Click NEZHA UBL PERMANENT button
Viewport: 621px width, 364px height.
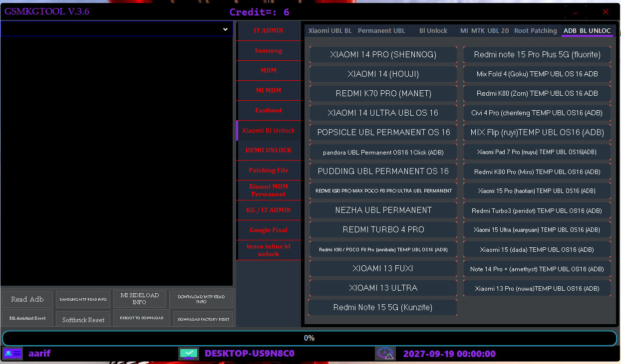tap(383, 210)
